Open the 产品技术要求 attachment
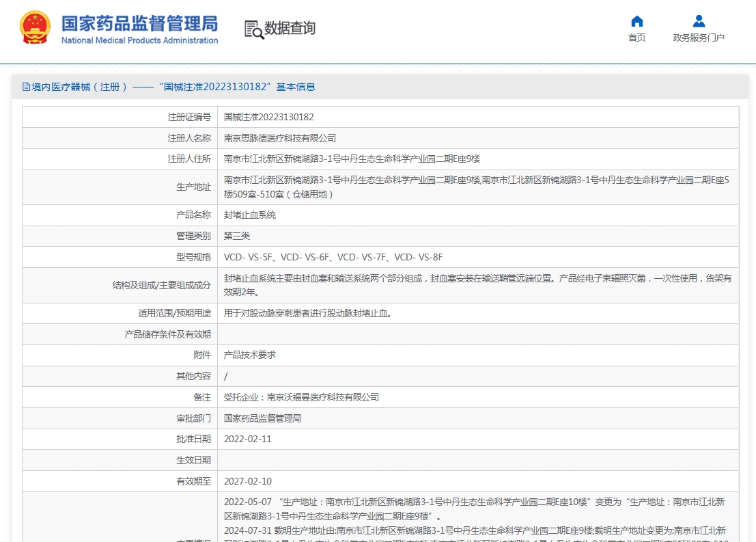This screenshot has width=756, height=542. [x=250, y=355]
